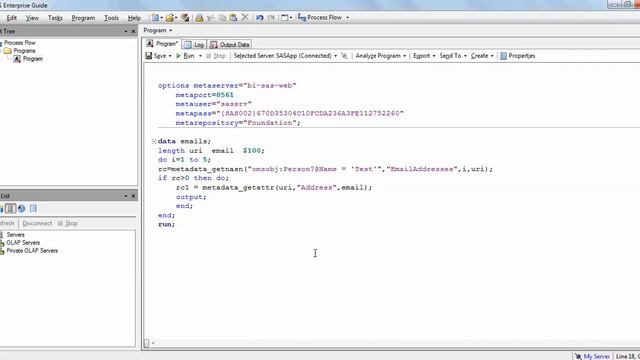Screen dimensions: 640x360
Task: Select the Servers node in Server List
Action: [x=15, y=235]
